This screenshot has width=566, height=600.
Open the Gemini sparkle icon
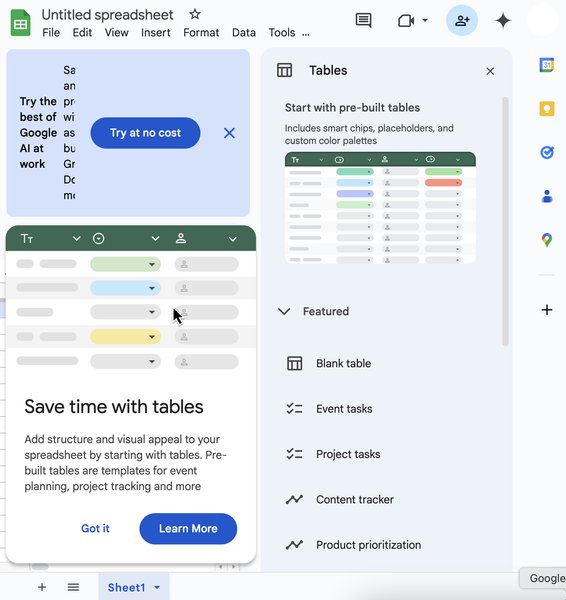pos(503,20)
